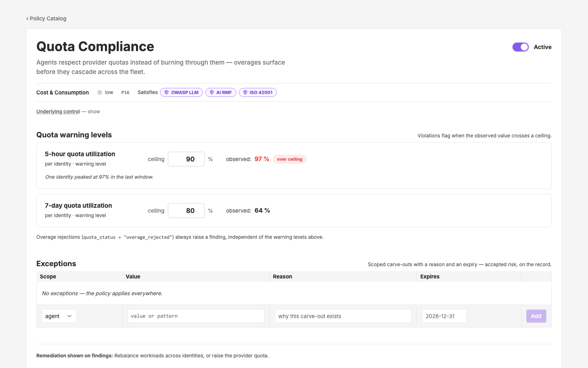This screenshot has height=368, width=588.
Task: Click the 7-day quota utilization title
Action: point(78,206)
